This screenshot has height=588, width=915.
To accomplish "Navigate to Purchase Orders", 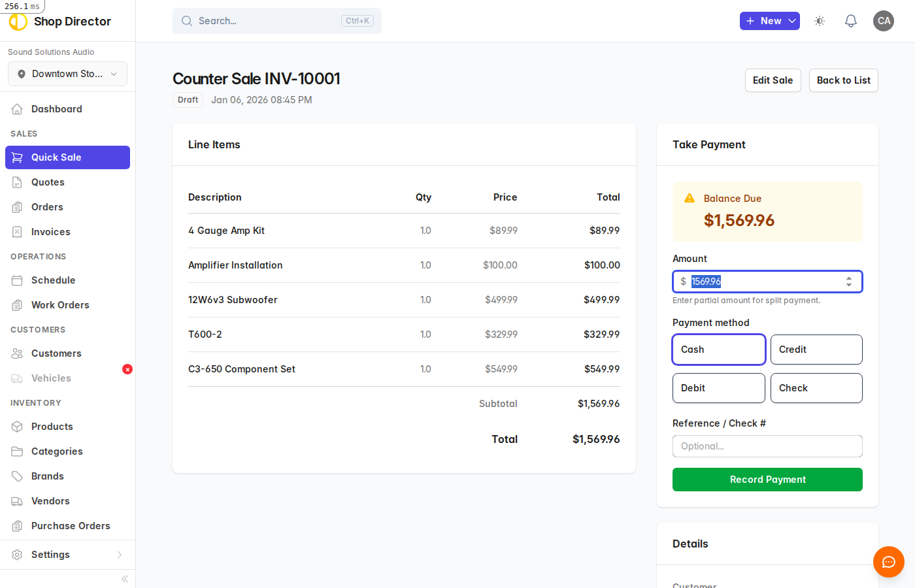I will (71, 525).
